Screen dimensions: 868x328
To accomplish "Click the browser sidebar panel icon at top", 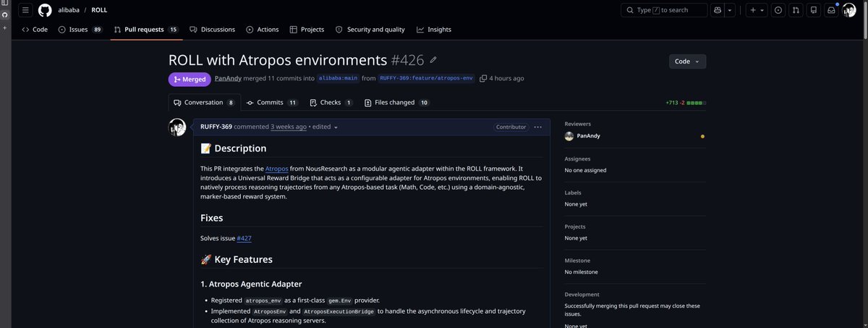I will [x=4, y=4].
